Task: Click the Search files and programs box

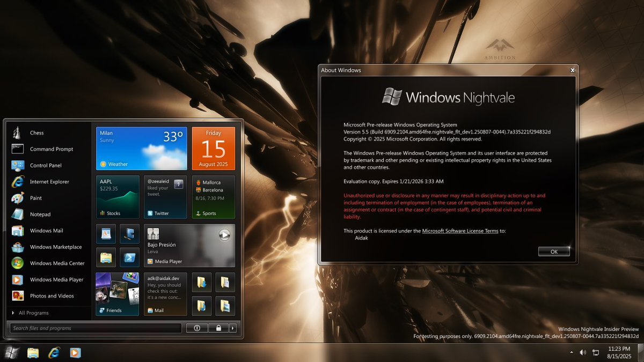Action: pyautogui.click(x=96, y=328)
